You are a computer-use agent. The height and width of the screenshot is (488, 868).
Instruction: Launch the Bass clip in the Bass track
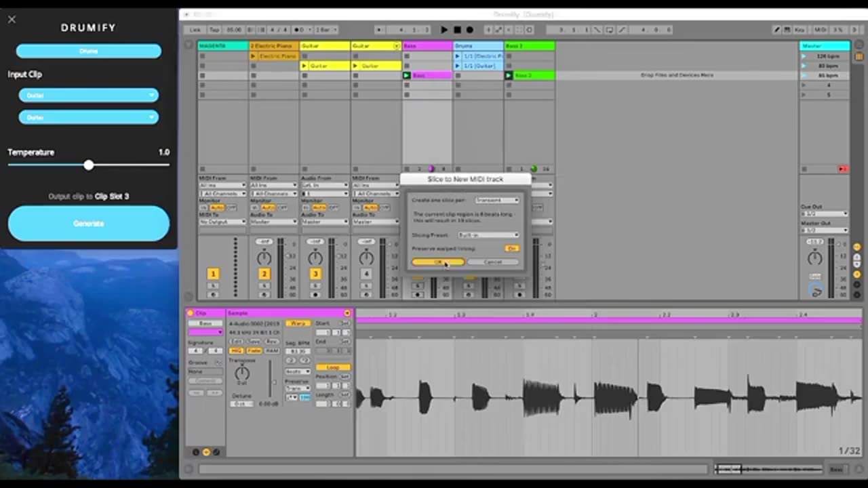pos(407,75)
